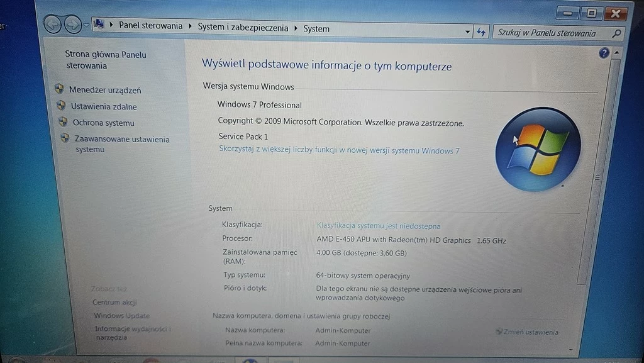Maximize the System window
The image size is (644, 363).
[x=591, y=13]
